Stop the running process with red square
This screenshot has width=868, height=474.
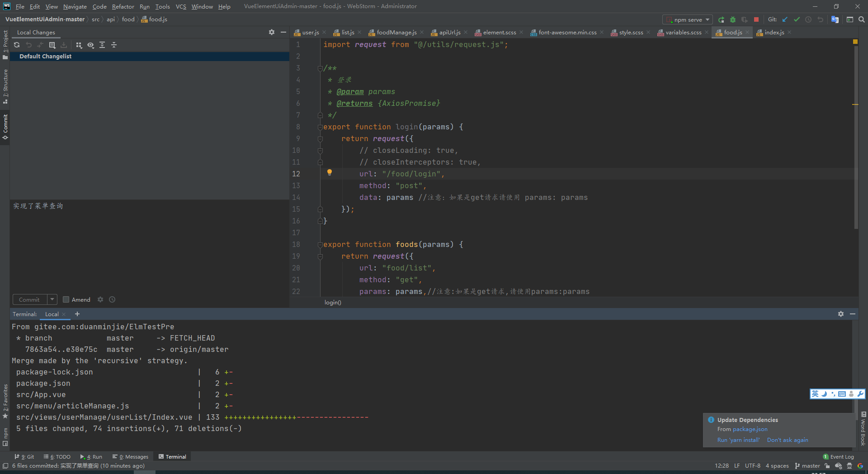click(x=756, y=19)
